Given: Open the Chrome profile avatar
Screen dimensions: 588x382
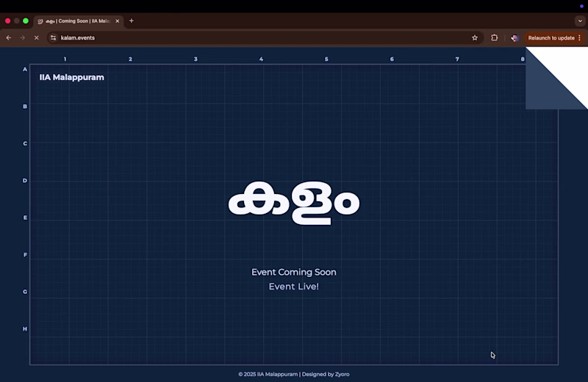Looking at the screenshot, I should point(514,38).
